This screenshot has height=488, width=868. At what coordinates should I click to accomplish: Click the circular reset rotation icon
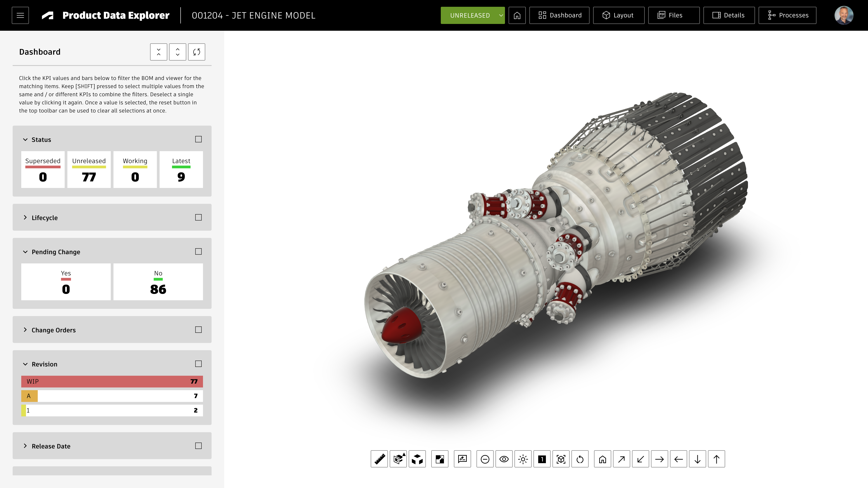coord(580,459)
